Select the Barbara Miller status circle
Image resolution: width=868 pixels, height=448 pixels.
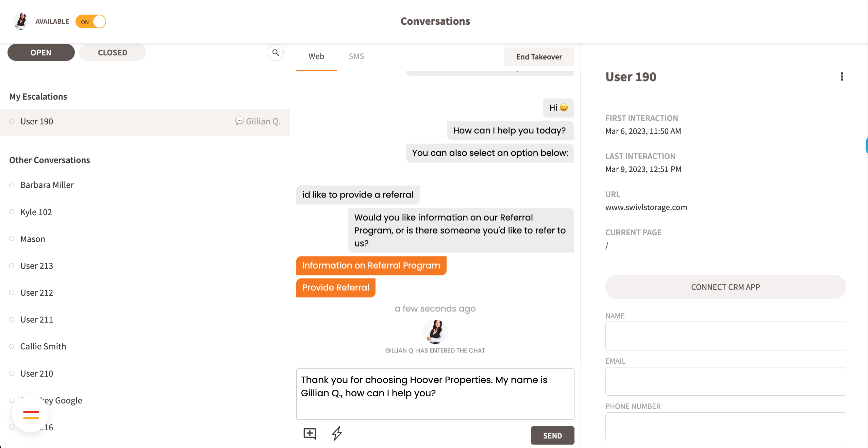pos(12,185)
